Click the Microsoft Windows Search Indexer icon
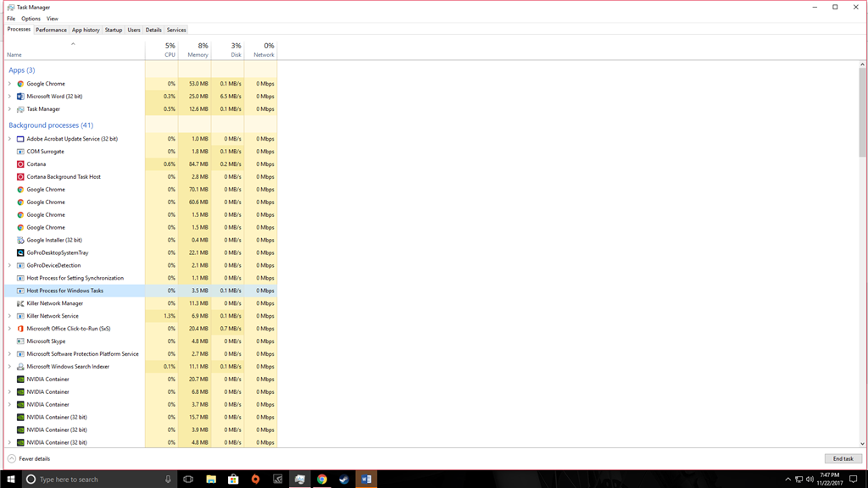Screen dimensions: 868x488 20,367
